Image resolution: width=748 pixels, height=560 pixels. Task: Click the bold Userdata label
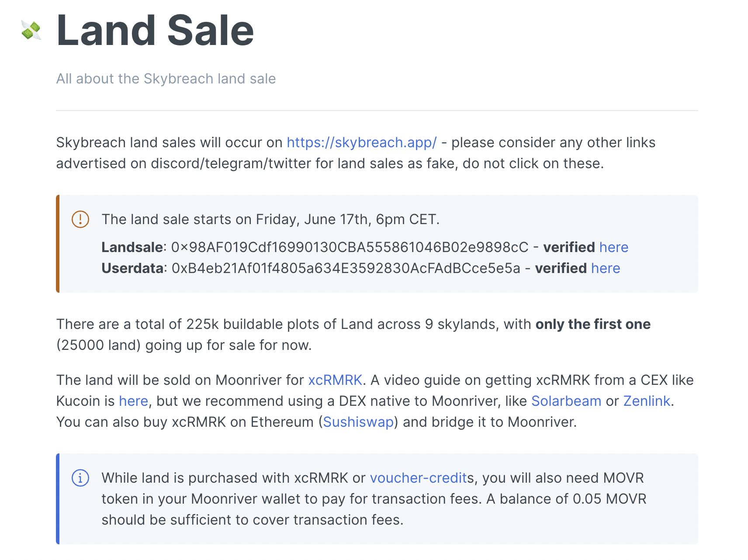pos(133,268)
